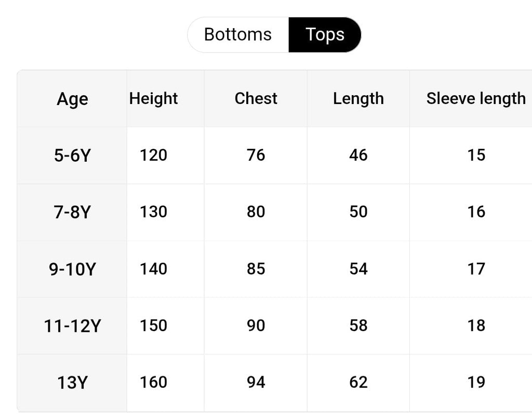Select the Tops tab
This screenshot has height=416, width=532.
(x=325, y=35)
